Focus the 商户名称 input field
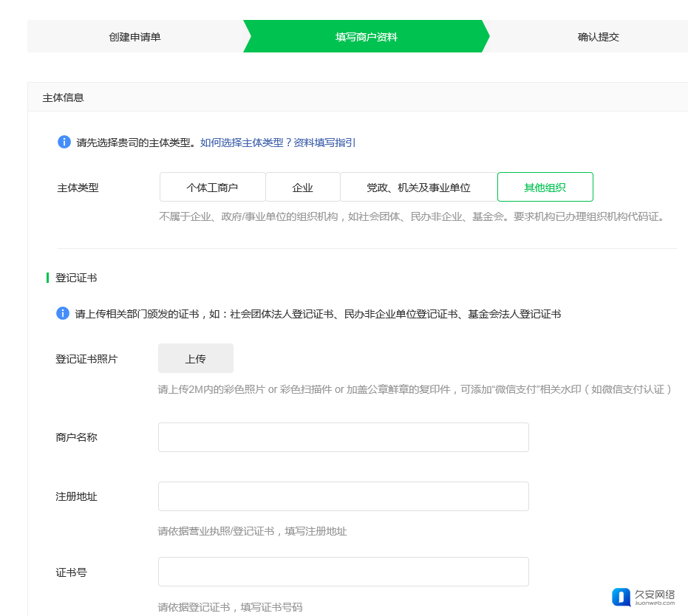The image size is (688, 616). coord(343,437)
